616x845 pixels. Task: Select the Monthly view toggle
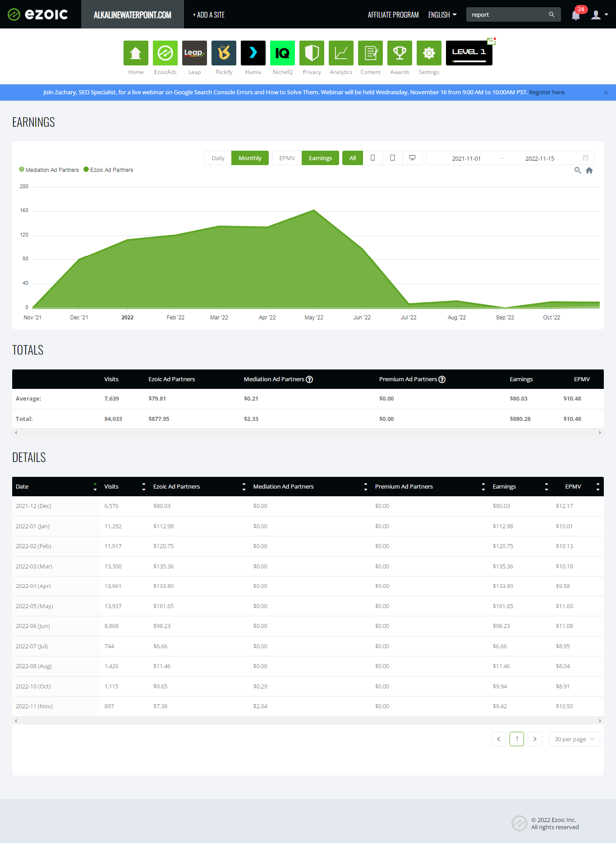tap(250, 158)
